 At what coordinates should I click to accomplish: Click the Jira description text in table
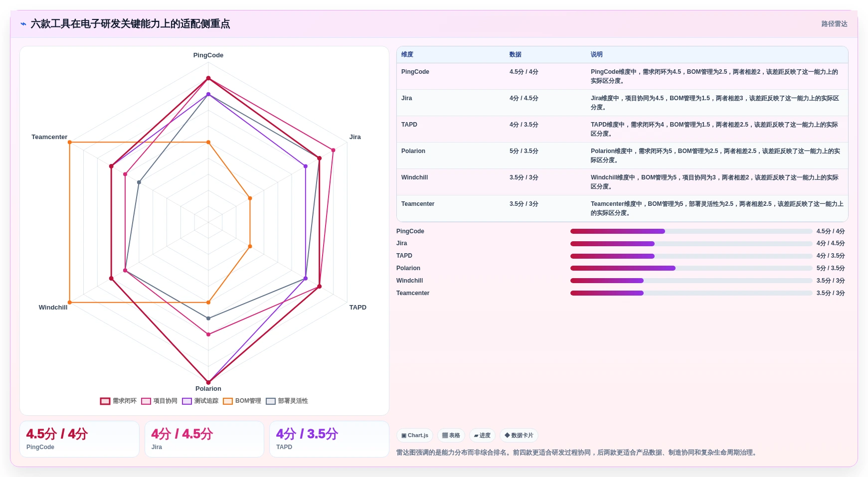(715, 103)
